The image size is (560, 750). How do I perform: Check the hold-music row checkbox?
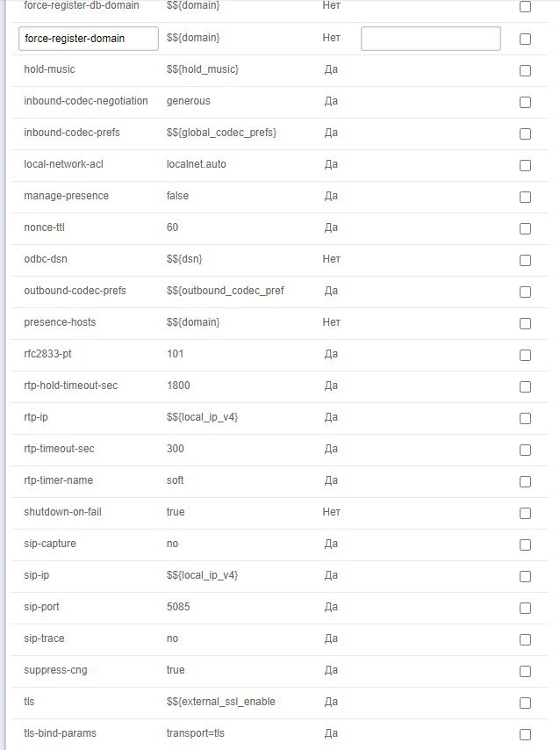pyautogui.click(x=525, y=71)
